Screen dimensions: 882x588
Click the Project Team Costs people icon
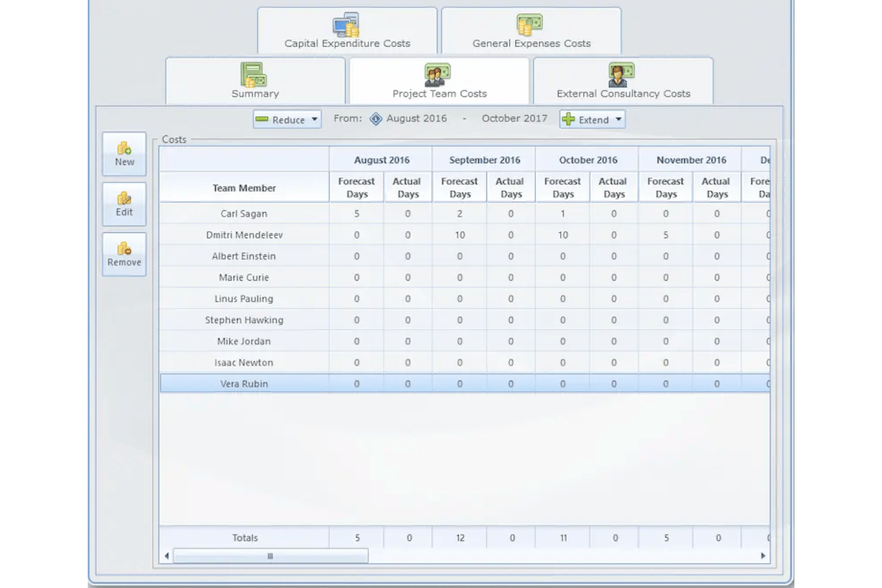point(437,75)
